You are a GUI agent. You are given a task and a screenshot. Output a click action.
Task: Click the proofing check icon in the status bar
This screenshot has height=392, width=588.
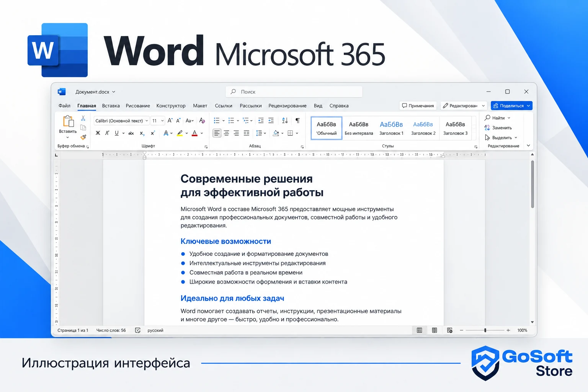(138, 330)
